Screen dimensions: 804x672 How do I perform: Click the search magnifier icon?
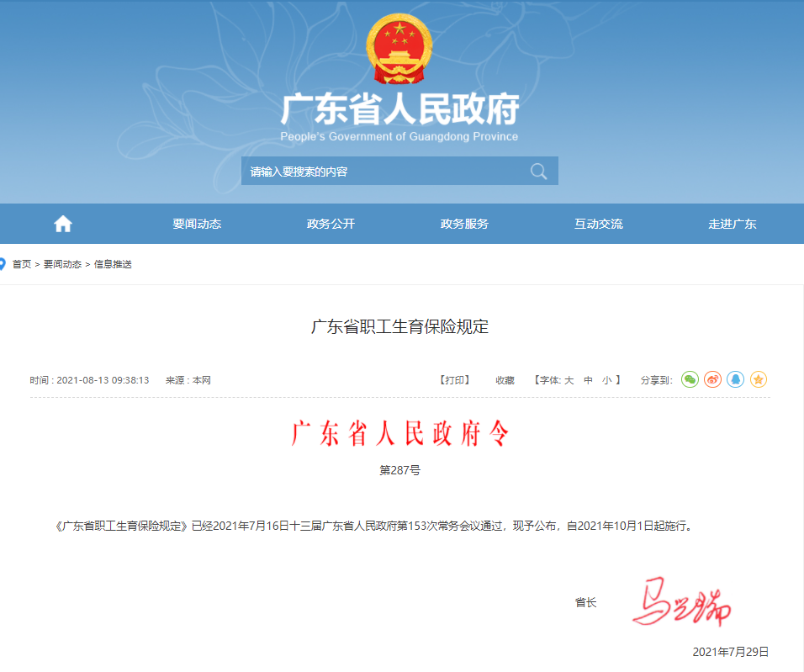click(x=538, y=172)
